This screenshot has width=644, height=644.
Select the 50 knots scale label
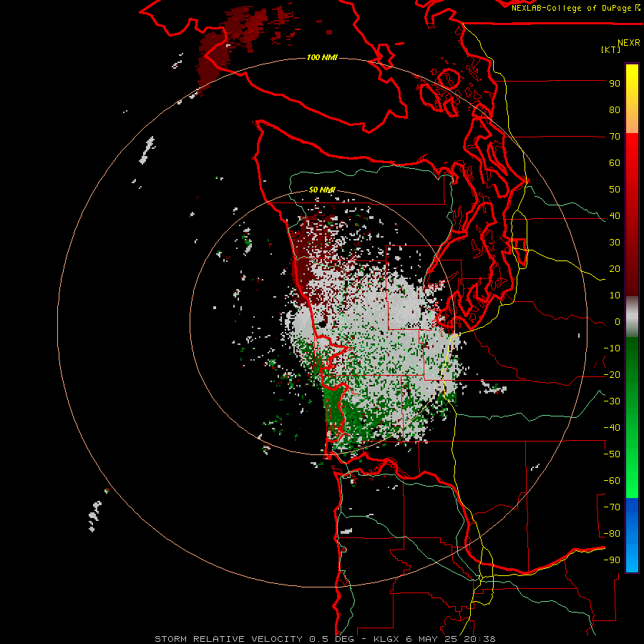click(x=615, y=190)
